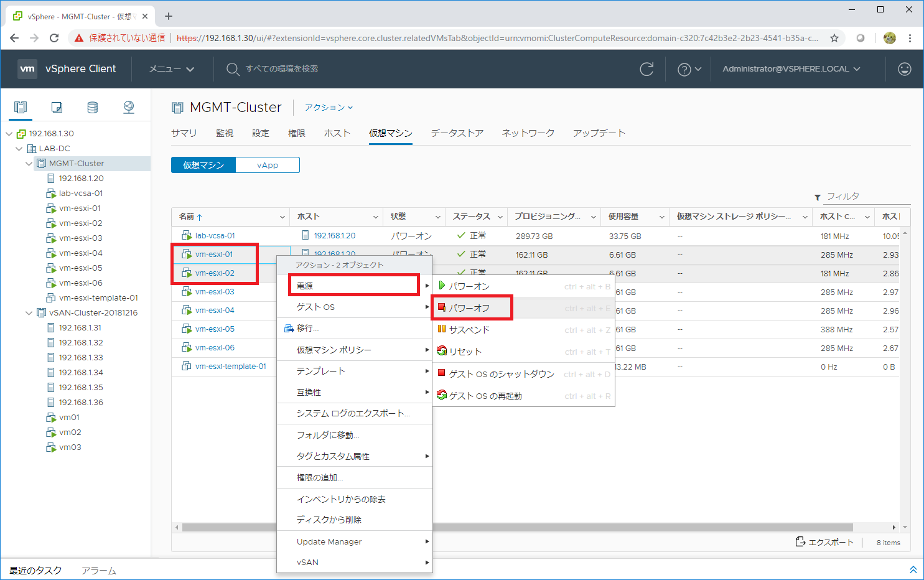Collapse the vSAN-Cluster-20181216 tree node
The image size is (924, 580).
[x=29, y=313]
